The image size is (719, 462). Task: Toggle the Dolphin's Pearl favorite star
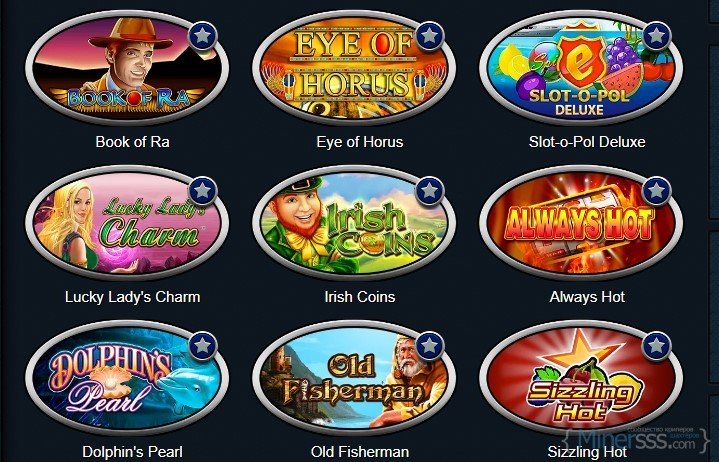coord(203,345)
